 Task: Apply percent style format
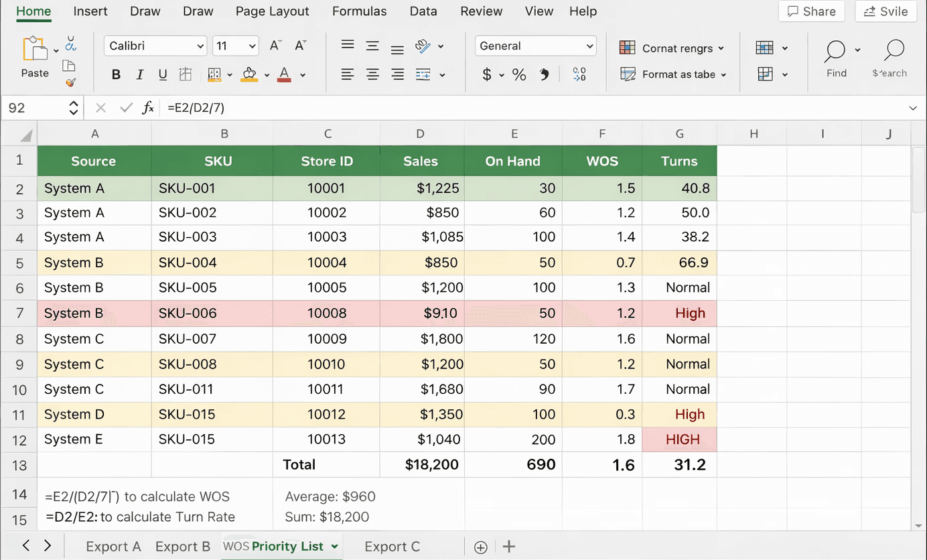[x=519, y=74]
